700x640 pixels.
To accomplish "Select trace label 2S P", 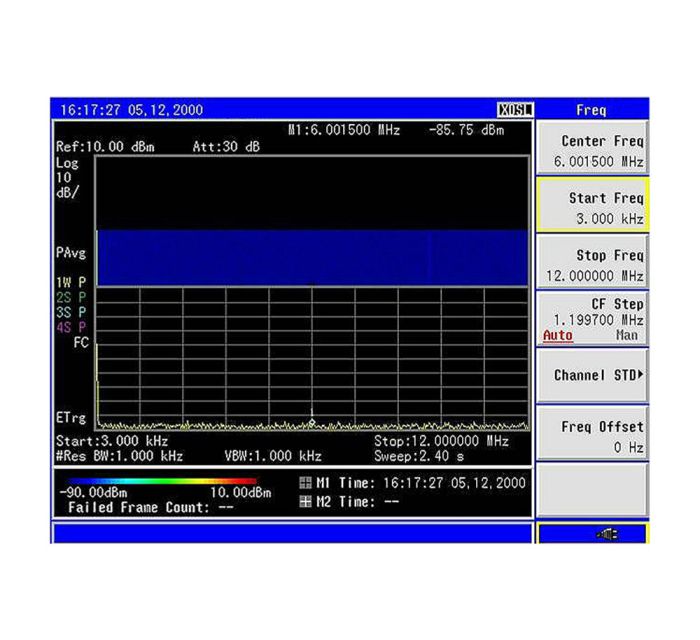I will tap(71, 297).
